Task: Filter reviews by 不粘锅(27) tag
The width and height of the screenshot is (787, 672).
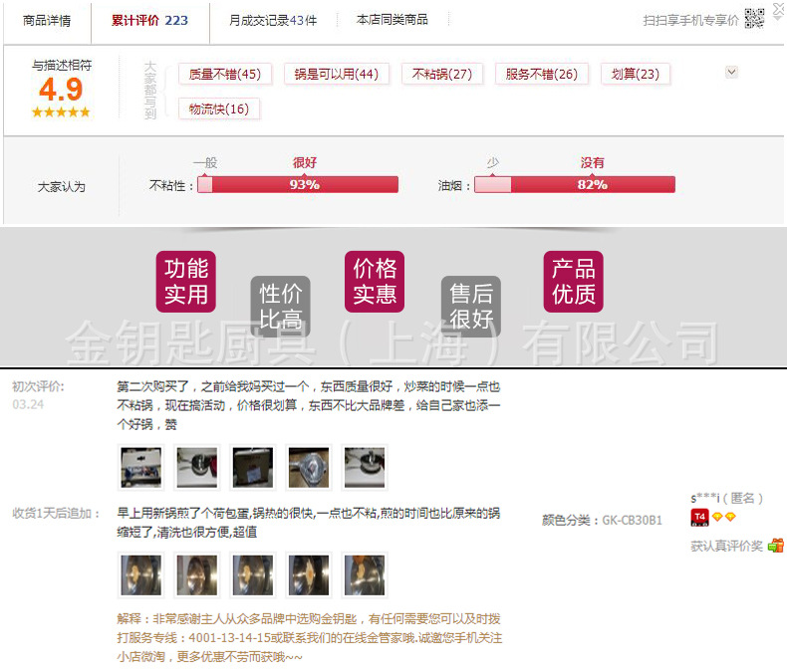Action: point(442,75)
